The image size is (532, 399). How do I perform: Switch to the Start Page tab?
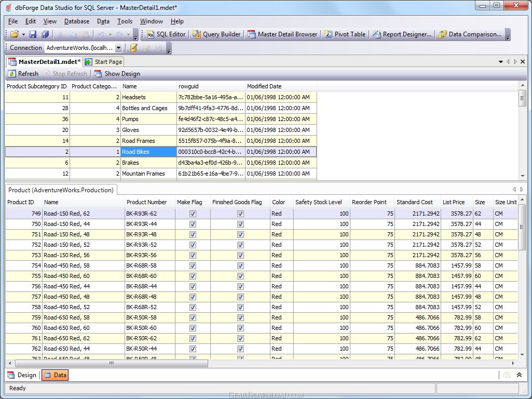(103, 62)
